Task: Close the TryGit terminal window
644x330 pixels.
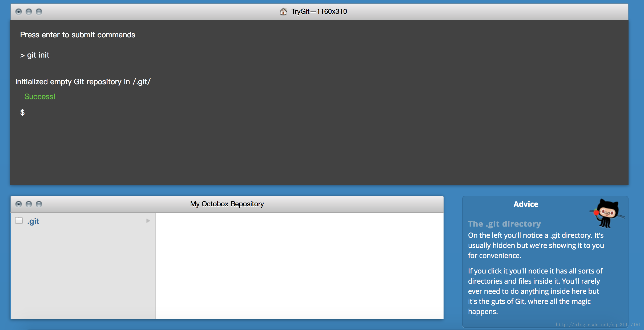Action: (x=19, y=12)
